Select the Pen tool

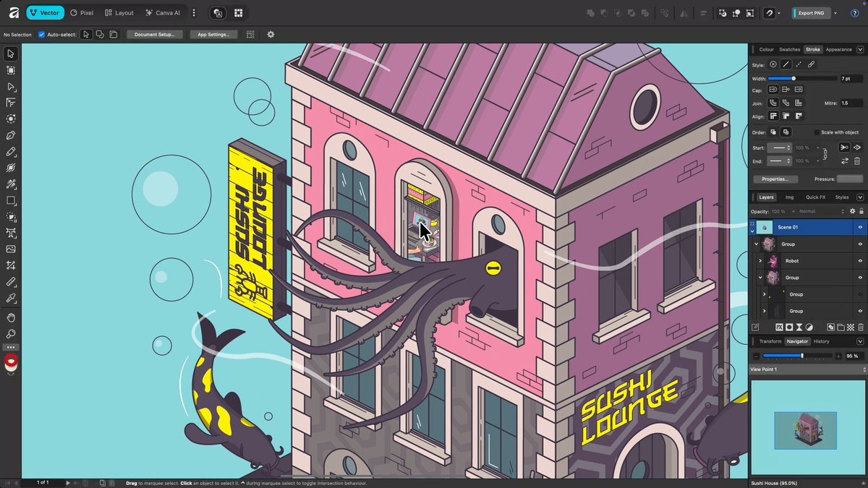point(11,135)
